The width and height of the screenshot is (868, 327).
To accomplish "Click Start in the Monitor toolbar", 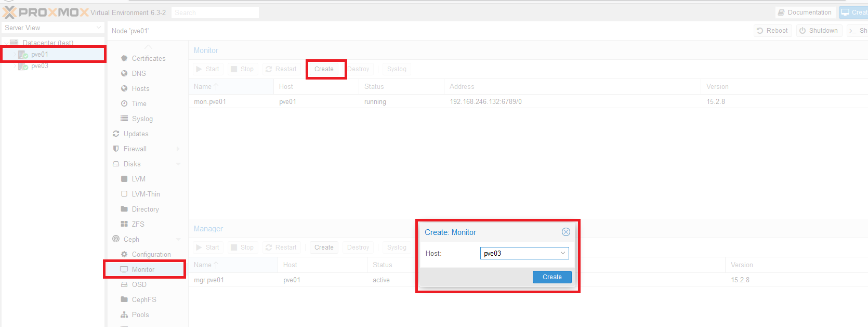I will click(x=208, y=69).
